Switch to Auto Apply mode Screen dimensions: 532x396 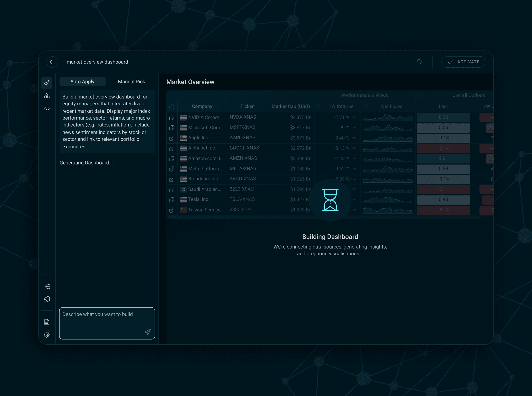(82, 81)
